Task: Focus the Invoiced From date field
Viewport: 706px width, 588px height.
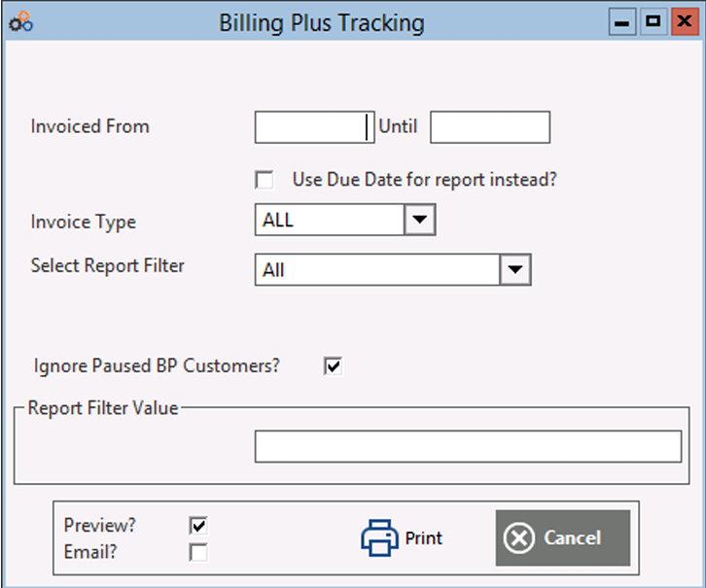Action: [x=314, y=127]
